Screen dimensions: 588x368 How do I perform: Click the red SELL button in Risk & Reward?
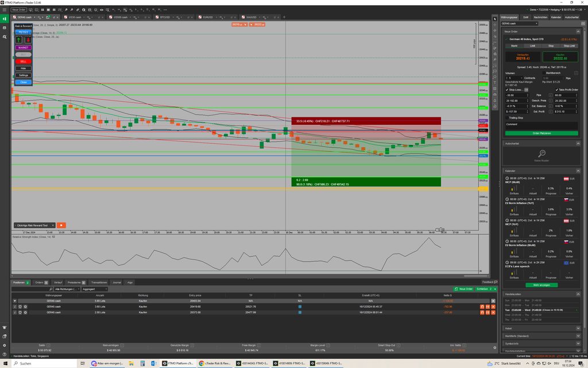tap(23, 61)
